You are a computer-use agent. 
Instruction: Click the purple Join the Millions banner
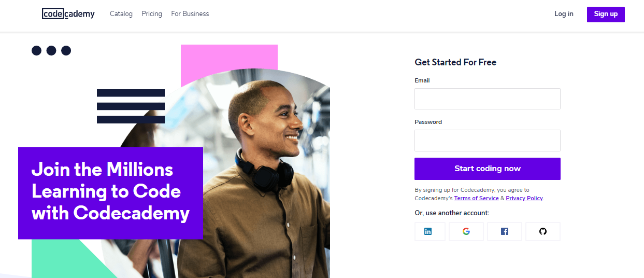point(110,192)
